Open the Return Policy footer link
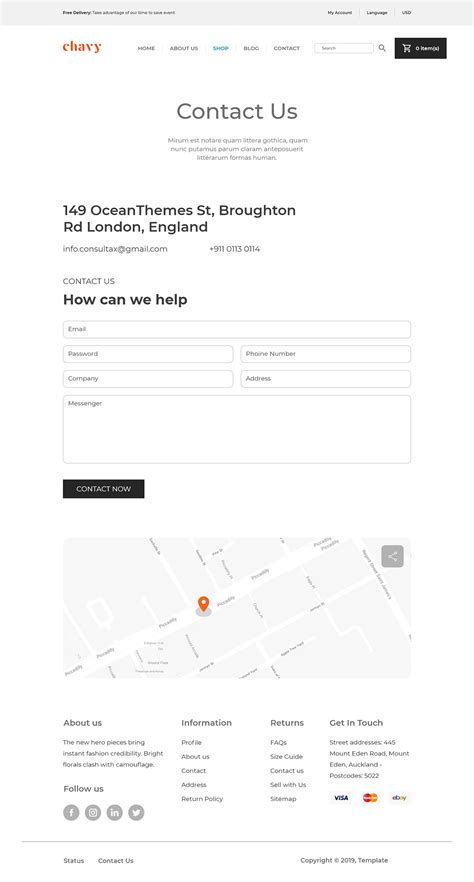This screenshot has width=474, height=882. click(202, 799)
